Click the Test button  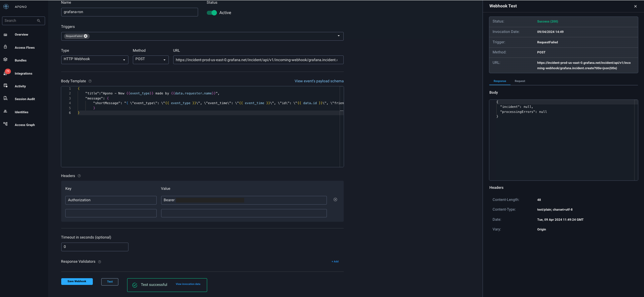pos(110,282)
